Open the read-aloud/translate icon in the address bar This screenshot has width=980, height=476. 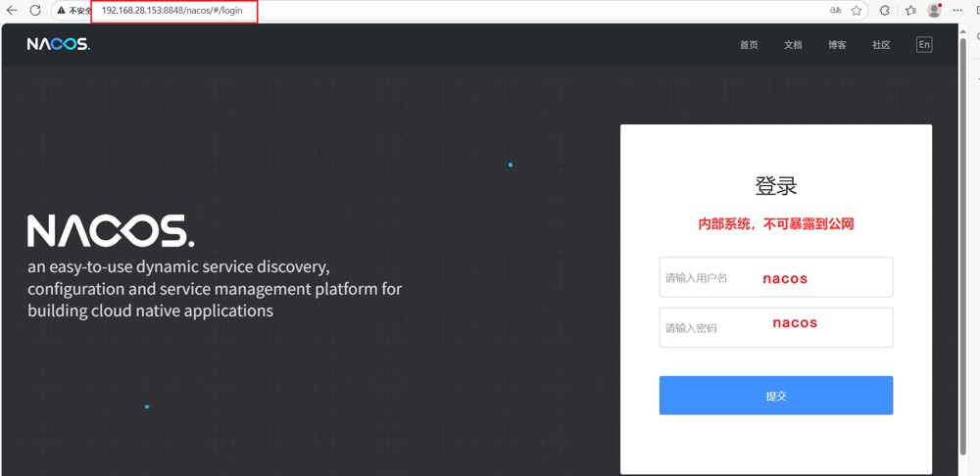click(x=835, y=10)
